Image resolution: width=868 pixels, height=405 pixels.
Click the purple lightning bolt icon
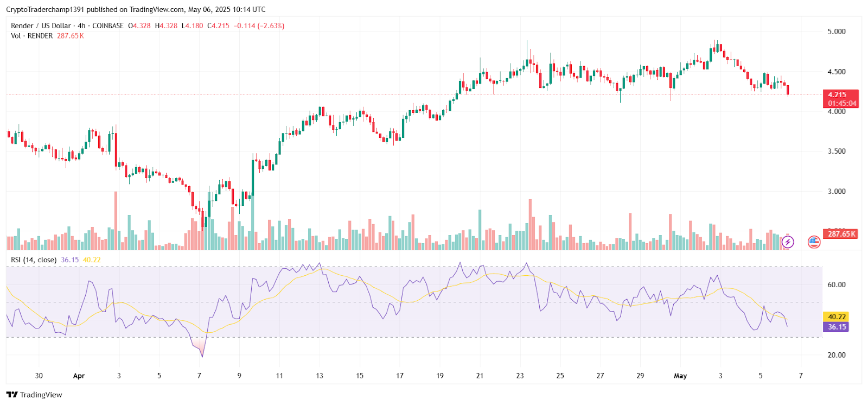(788, 242)
